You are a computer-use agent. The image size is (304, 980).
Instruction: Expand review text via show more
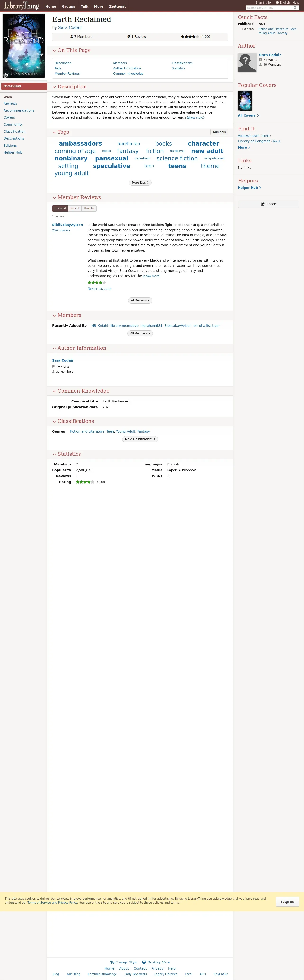(152, 276)
